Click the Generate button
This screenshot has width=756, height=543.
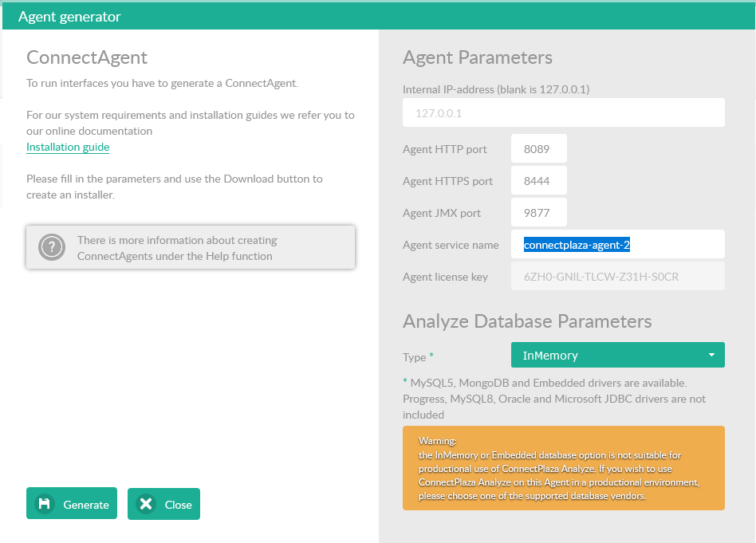[72, 503]
